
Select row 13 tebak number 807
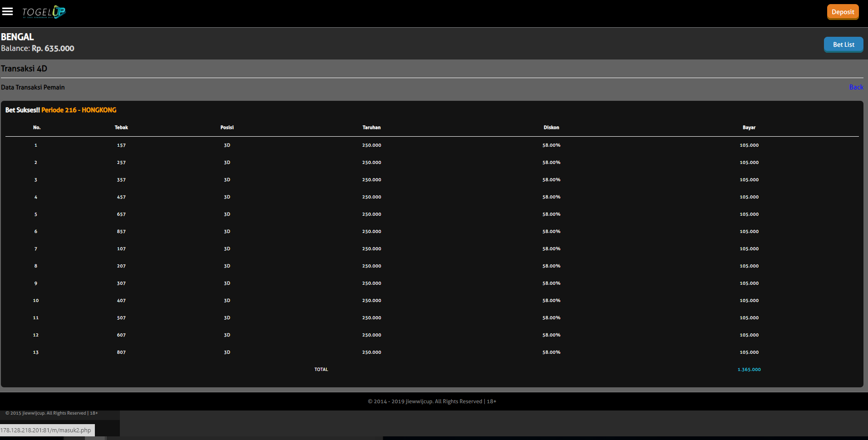[x=121, y=352]
